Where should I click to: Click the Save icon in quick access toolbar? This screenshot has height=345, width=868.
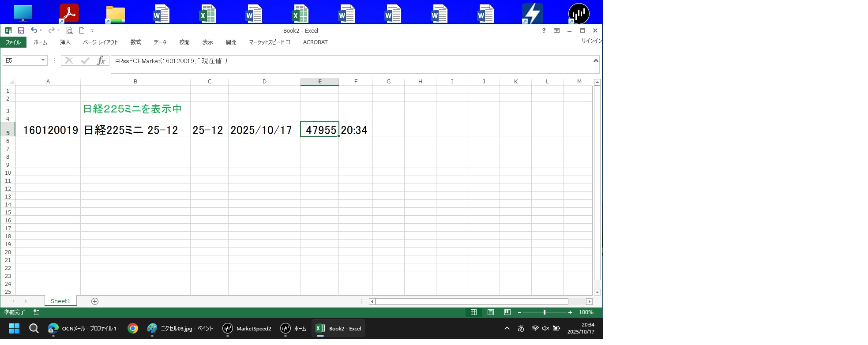(21, 30)
